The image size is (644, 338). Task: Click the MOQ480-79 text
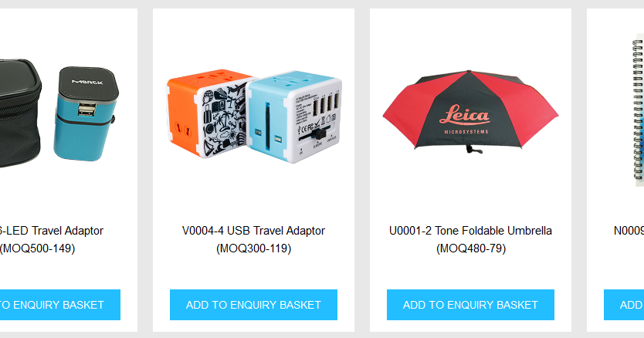click(x=471, y=248)
